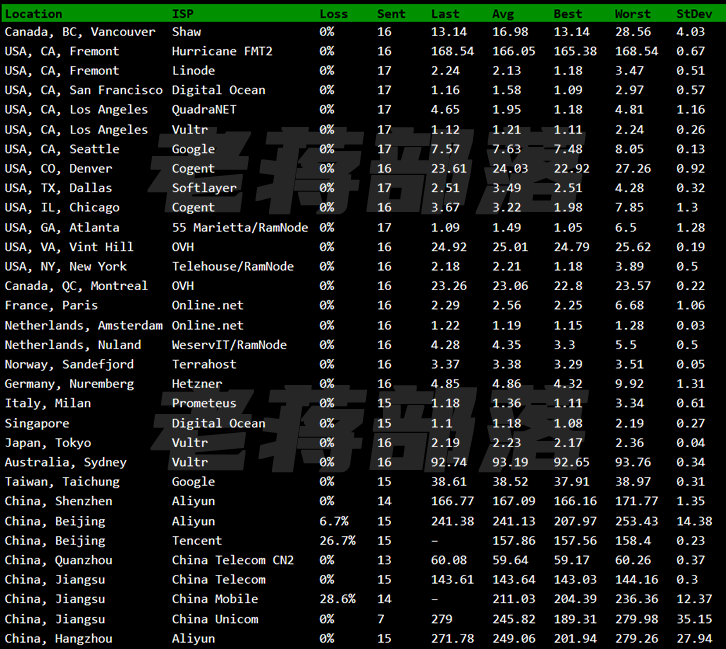
Task: Click the '0.03' StDev for Amsterdam
Action: 690,326
